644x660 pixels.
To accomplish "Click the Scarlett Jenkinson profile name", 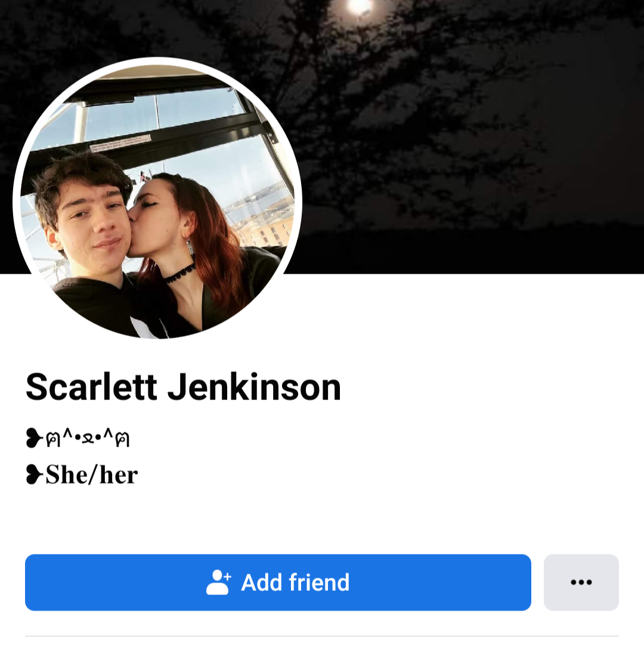I will 183,387.
